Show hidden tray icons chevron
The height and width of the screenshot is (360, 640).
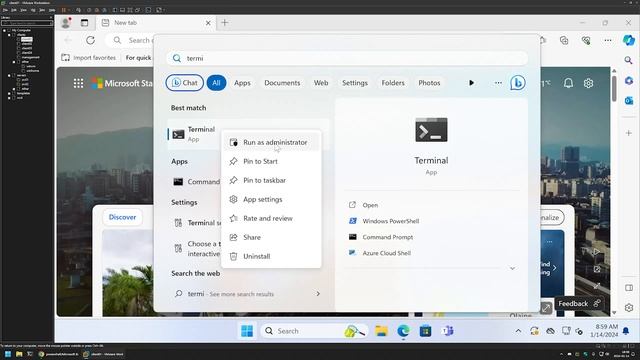[518, 331]
